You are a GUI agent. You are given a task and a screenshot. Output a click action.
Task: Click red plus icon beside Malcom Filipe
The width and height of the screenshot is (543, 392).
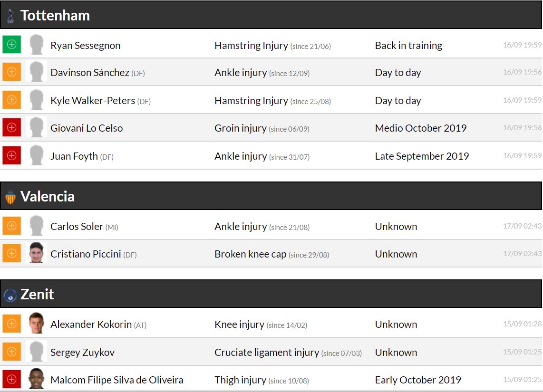pos(12,379)
